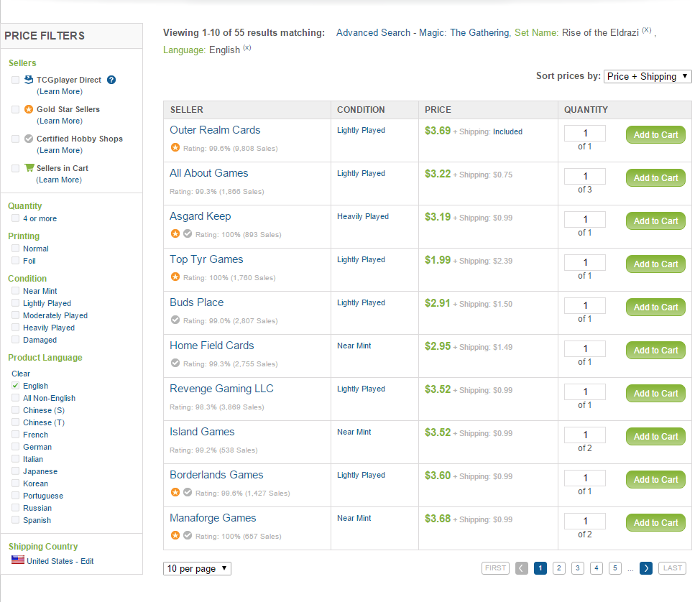Screen dimensions: 700x602
Task: Open the Revenge Gaming LLC seller link
Action: (221, 389)
